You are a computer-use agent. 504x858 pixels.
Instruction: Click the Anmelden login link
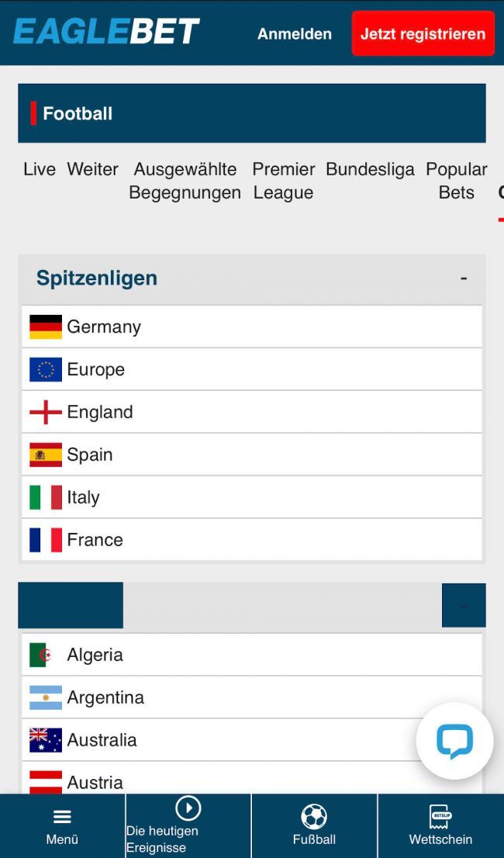[295, 34]
